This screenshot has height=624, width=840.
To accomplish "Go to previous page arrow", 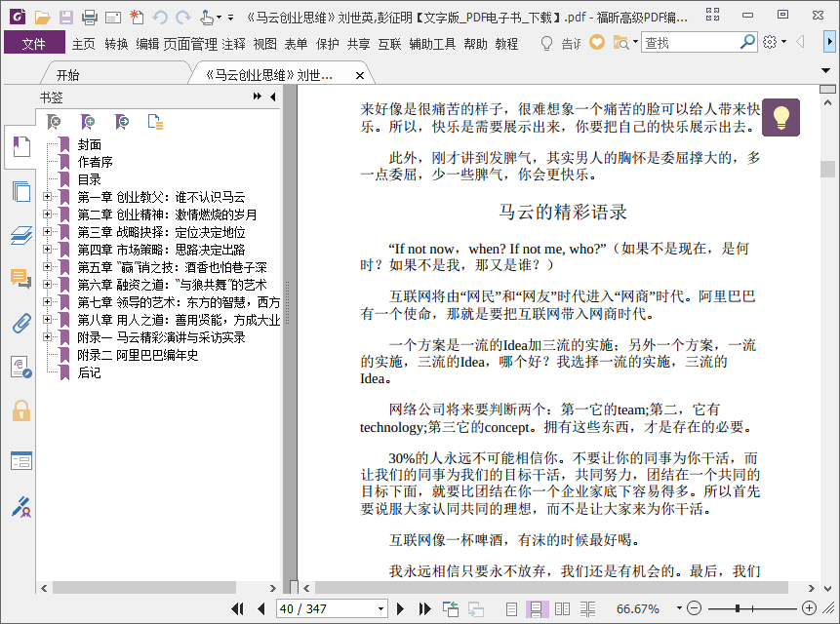I will (x=261, y=608).
